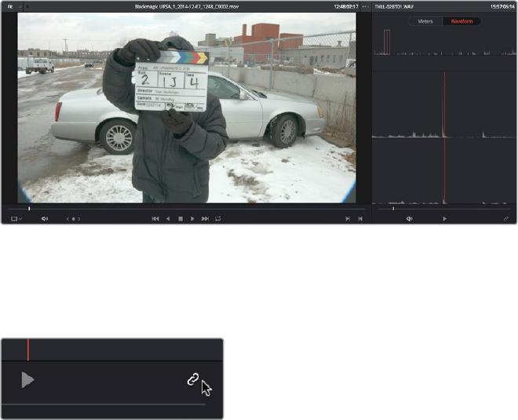Switch to the Waveform tab
The height and width of the screenshot is (420, 518).
coord(461,21)
